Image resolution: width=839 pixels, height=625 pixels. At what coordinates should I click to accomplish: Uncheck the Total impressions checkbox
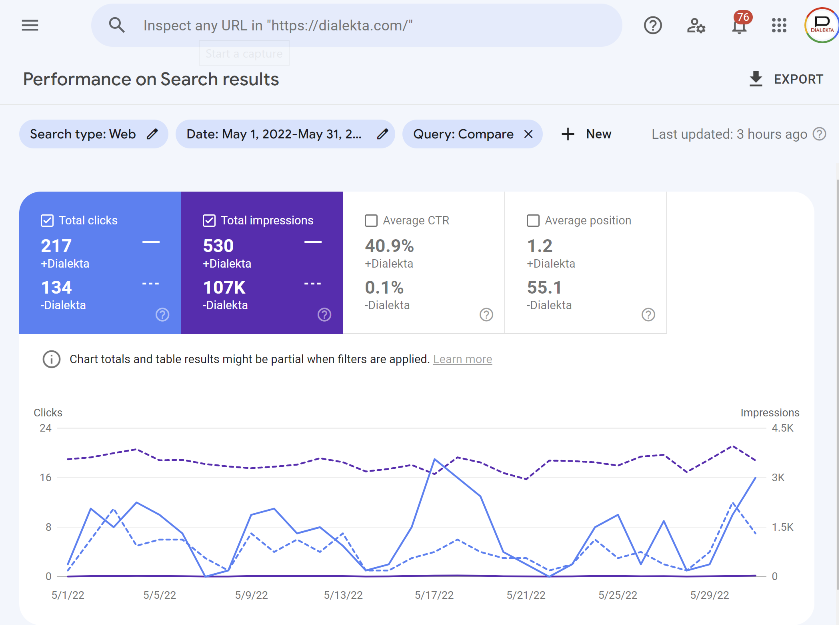click(x=209, y=221)
